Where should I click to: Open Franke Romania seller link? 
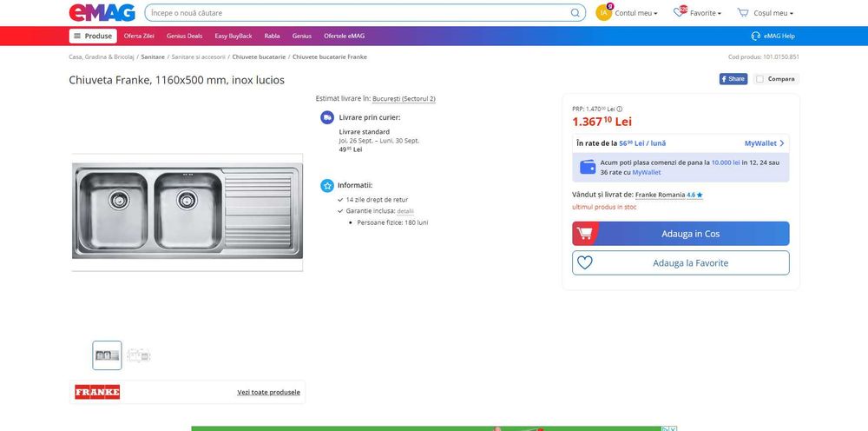pyautogui.click(x=660, y=195)
